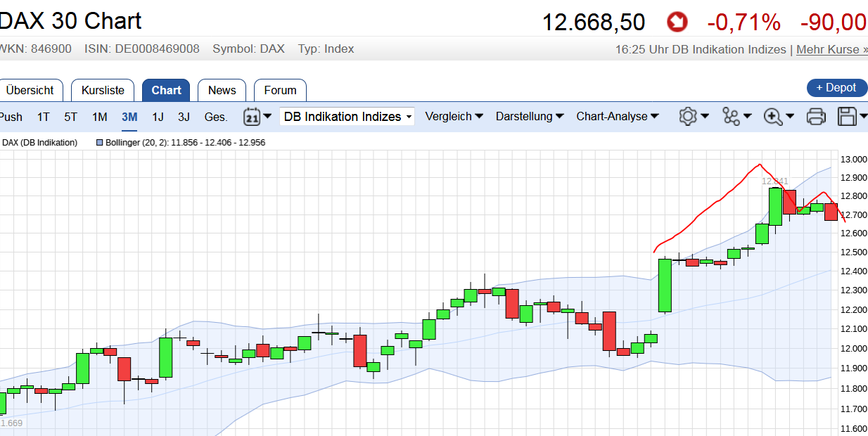
Task: Follow the Mehr Kurse link
Action: point(832,49)
